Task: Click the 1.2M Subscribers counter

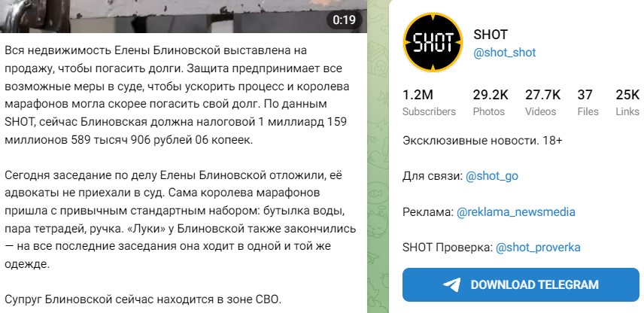Action: (429, 102)
